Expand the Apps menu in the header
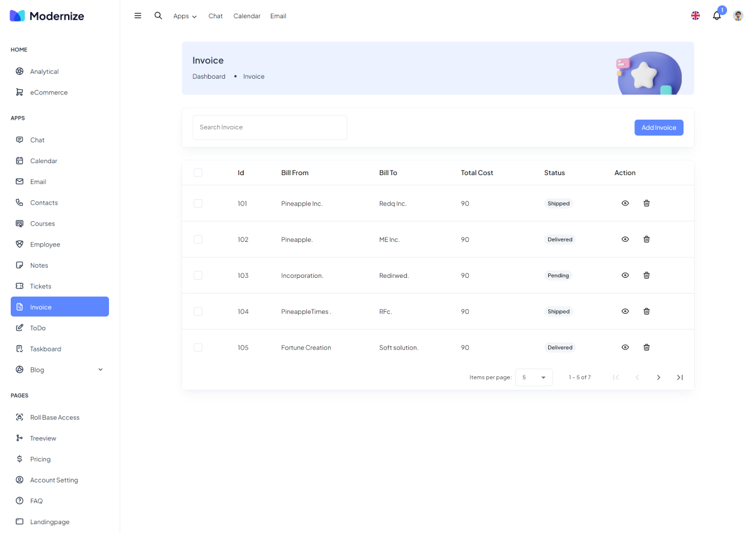The height and width of the screenshot is (533, 756). tap(185, 16)
